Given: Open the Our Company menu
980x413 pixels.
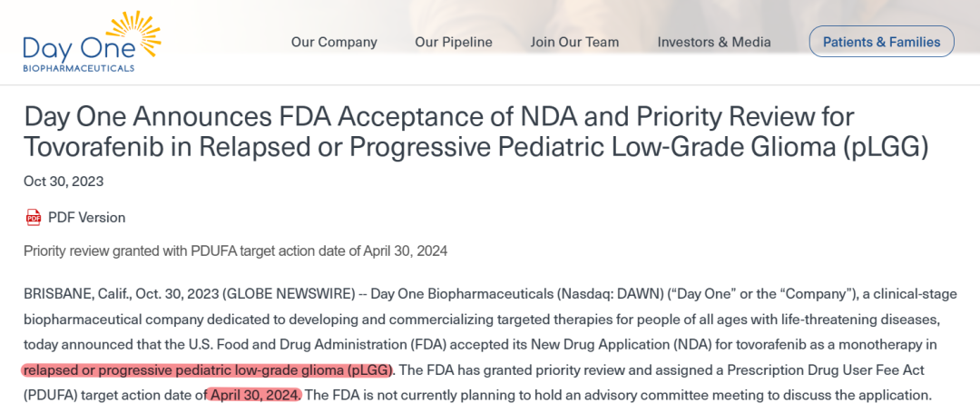Looking at the screenshot, I should coord(334,42).
